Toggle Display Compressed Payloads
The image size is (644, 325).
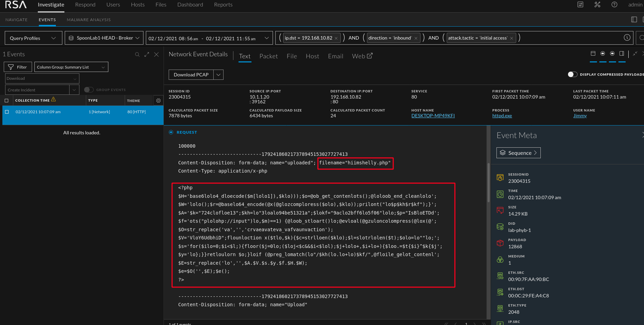click(572, 74)
